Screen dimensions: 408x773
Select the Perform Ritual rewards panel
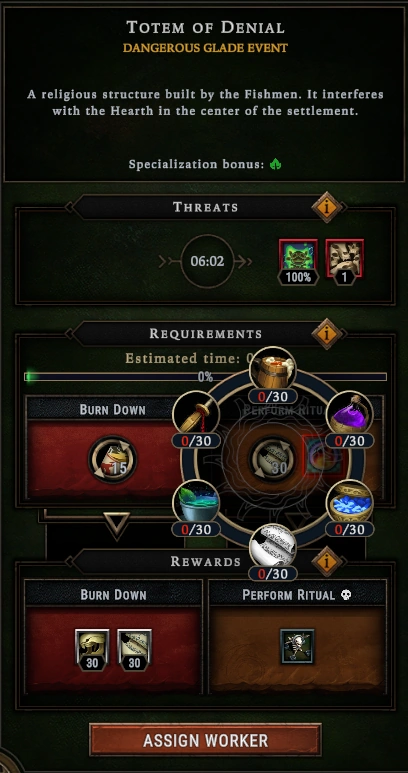pos(298,637)
